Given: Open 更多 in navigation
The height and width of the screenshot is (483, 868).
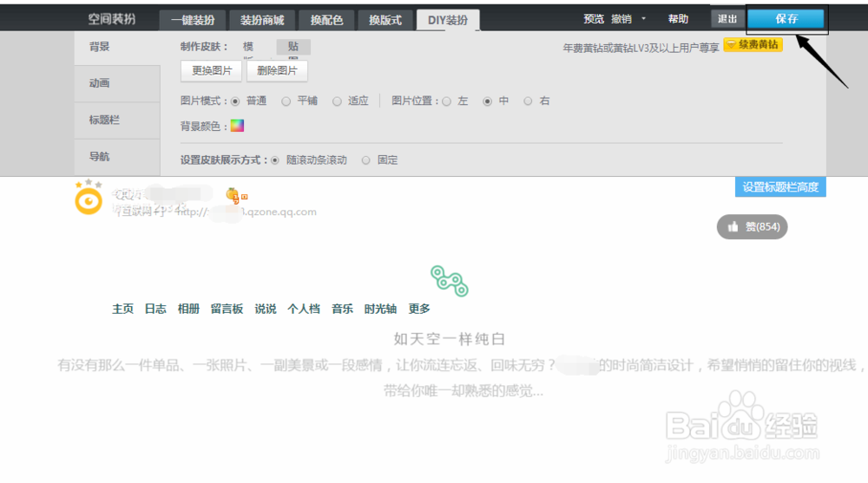Looking at the screenshot, I should point(419,309).
